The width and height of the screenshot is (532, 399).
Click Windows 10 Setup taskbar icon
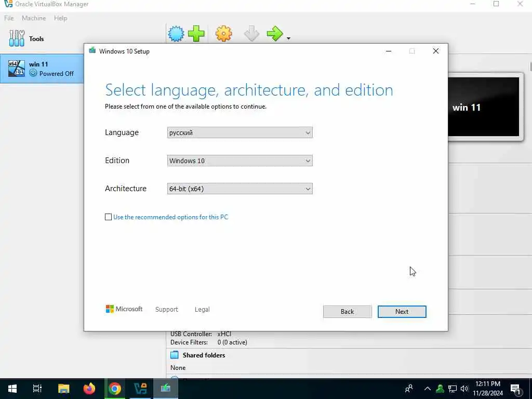click(x=166, y=389)
